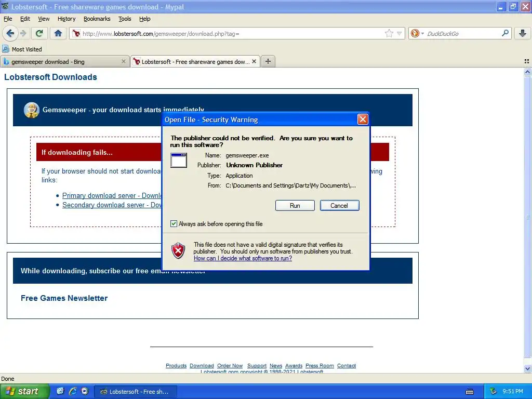
Task: Open the Tools menu
Action: click(125, 19)
